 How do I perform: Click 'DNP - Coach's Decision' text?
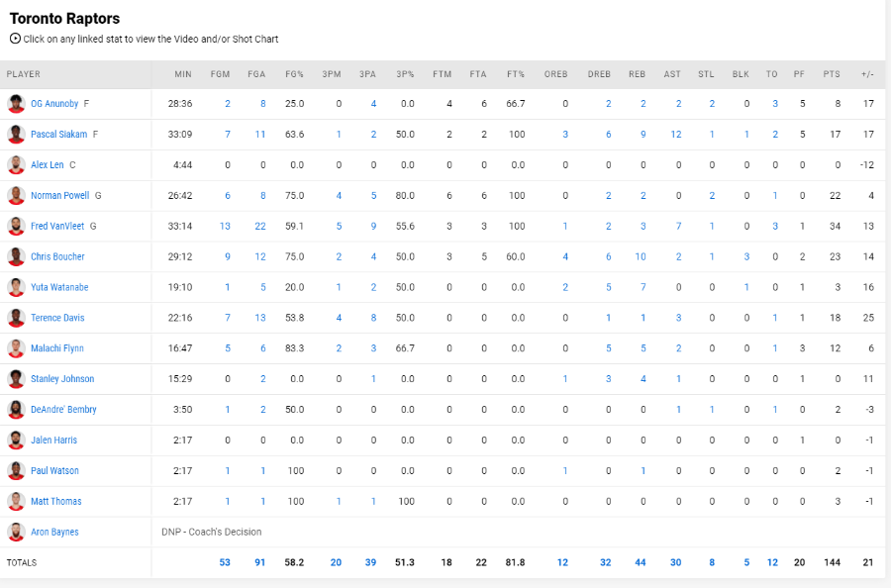click(x=212, y=533)
